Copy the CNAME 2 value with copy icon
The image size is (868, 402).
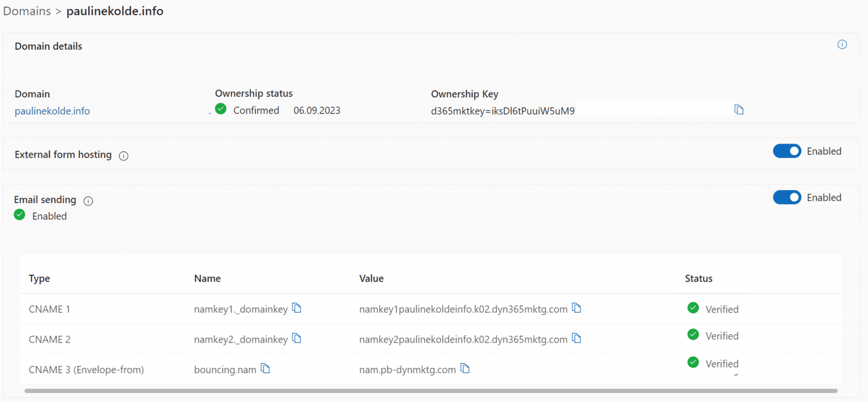(x=577, y=338)
